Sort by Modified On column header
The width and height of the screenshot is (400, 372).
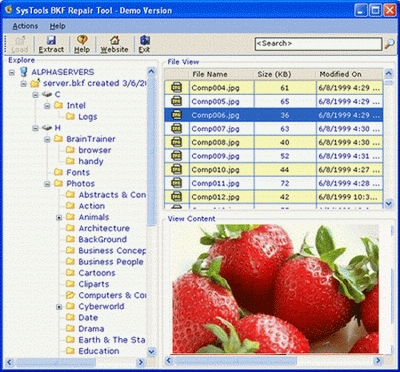pos(349,74)
